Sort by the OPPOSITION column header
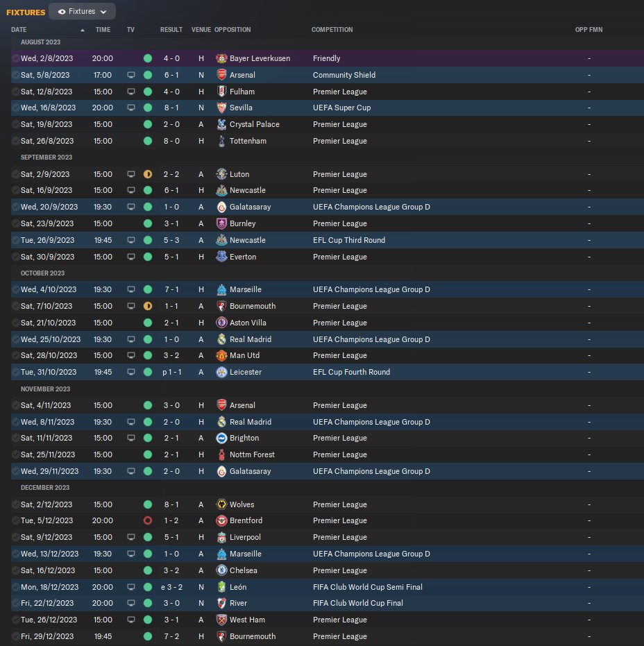 point(232,30)
